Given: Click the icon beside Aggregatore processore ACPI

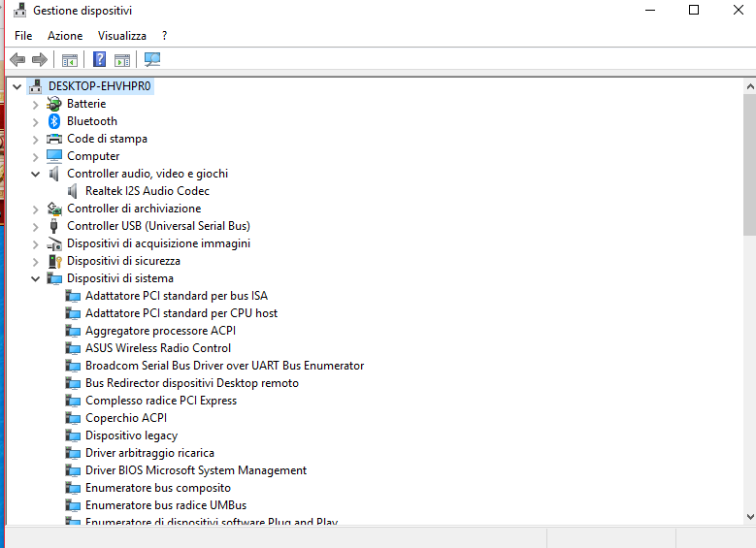Looking at the screenshot, I should coord(73,331).
